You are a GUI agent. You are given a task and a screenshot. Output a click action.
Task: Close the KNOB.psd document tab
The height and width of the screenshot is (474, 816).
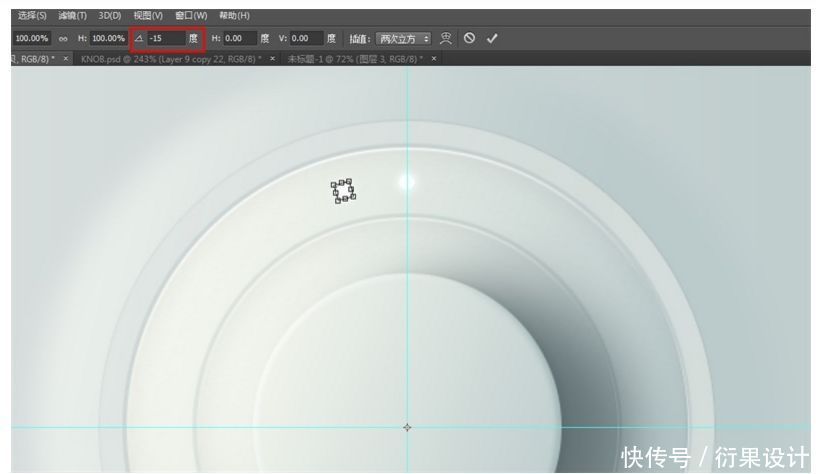coord(272,59)
